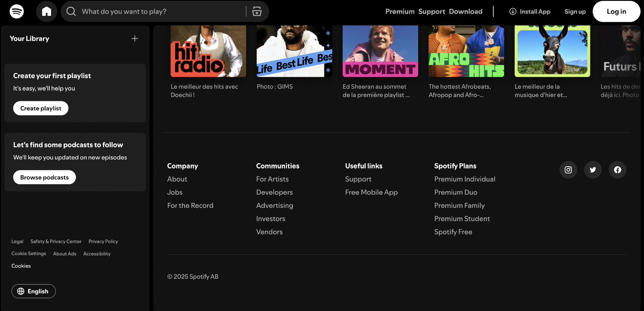Open Investors link

point(270,219)
